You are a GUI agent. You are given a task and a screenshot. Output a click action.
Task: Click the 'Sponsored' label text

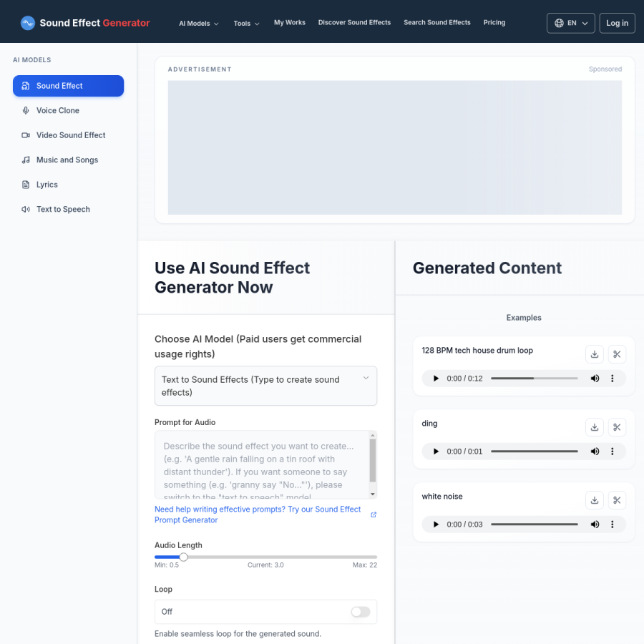(605, 69)
